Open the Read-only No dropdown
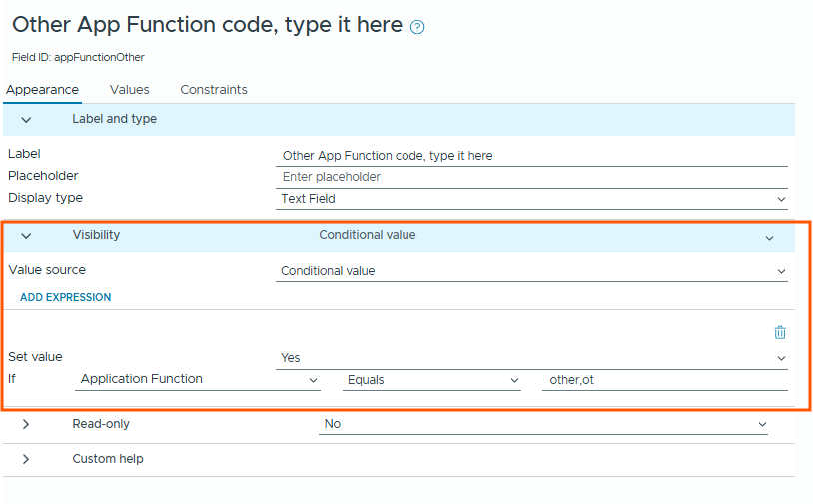The height and width of the screenshot is (504, 813). pyautogui.click(x=544, y=424)
